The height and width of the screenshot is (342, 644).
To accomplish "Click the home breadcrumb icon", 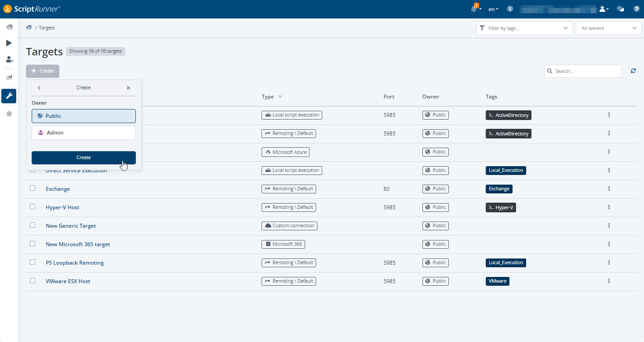I will point(29,28).
